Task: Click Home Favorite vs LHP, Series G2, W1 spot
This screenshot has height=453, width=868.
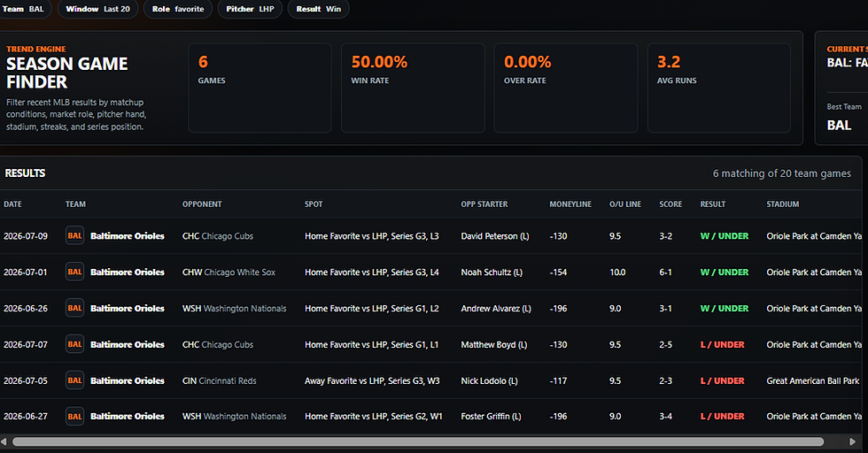Action: [374, 417]
